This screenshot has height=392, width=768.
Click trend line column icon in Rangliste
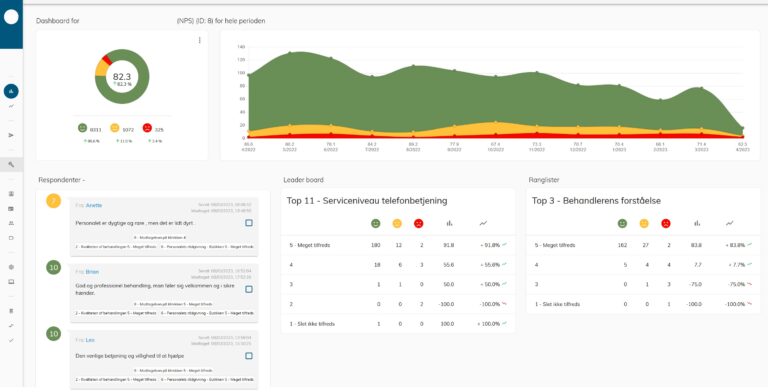click(x=730, y=223)
